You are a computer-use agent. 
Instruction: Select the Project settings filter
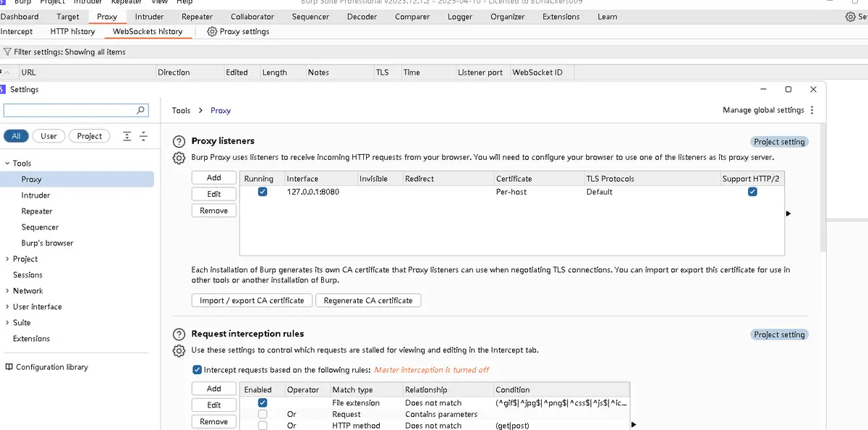(x=90, y=136)
